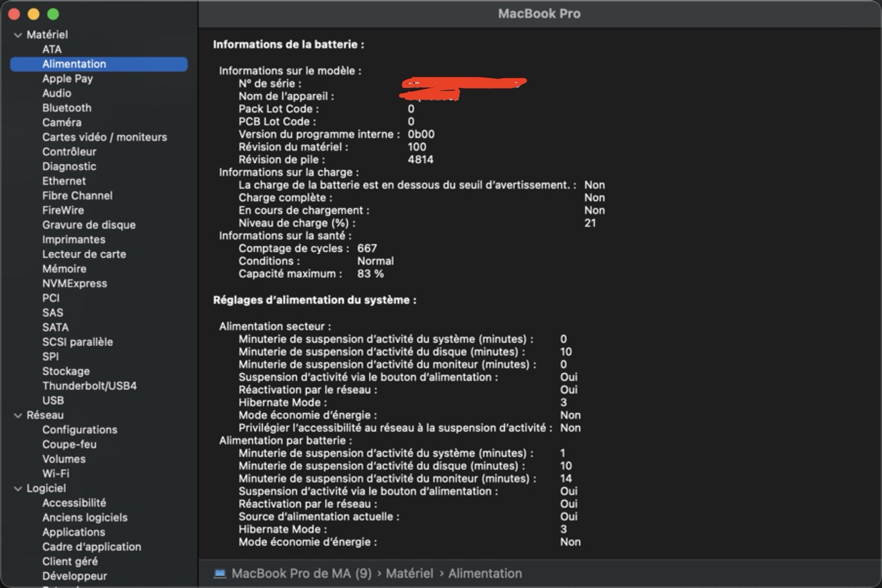This screenshot has height=588, width=882.
Task: Click the green full-screen window button
Action: [53, 14]
